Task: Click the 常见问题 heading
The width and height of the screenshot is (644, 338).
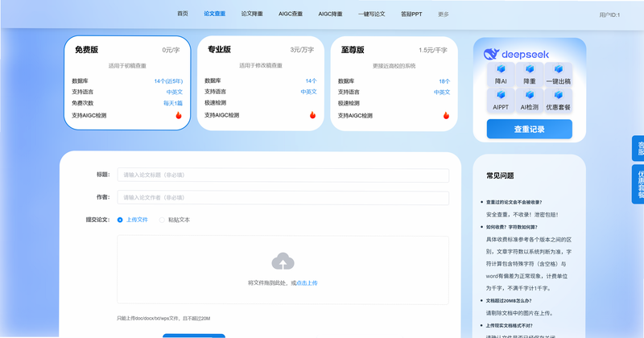Action: pos(500,175)
